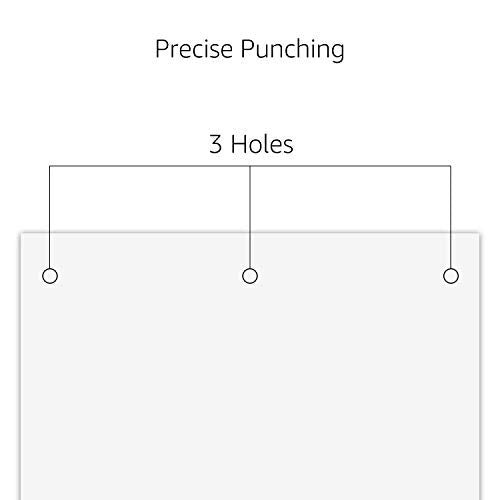Click the paper area between center and right holes
The image size is (500, 500).
pyautogui.click(x=350, y=276)
